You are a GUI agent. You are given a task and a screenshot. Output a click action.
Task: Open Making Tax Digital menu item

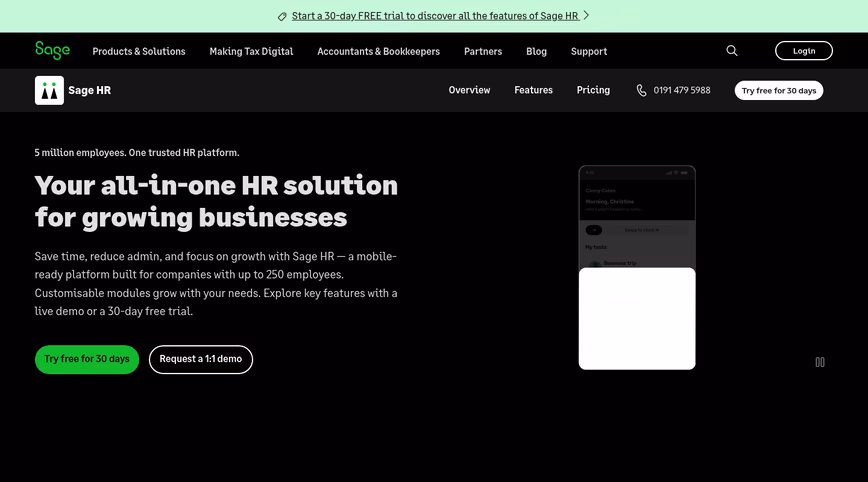pos(251,51)
